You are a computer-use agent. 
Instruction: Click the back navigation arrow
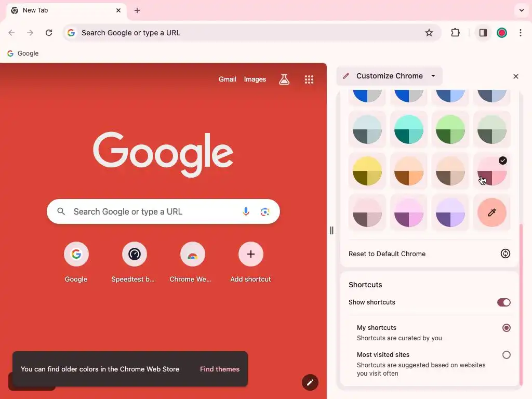[x=11, y=33]
